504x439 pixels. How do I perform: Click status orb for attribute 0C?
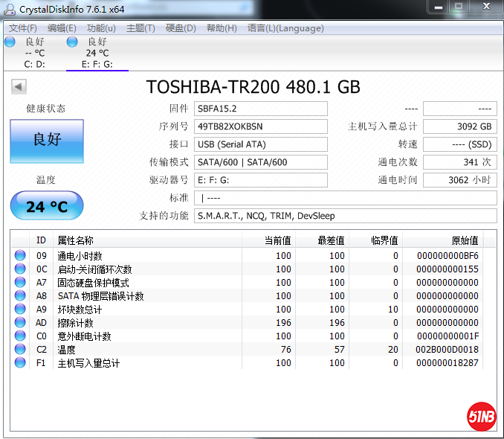coord(20,269)
